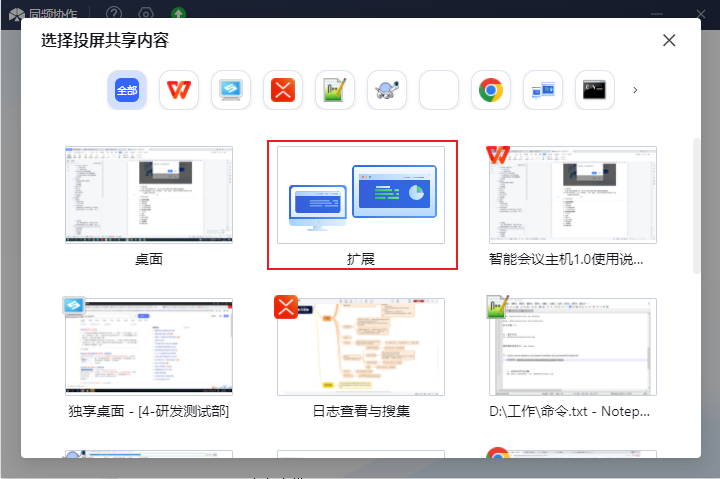Click the WPS badge on the 智能会议主机 thumbnail

click(x=498, y=155)
